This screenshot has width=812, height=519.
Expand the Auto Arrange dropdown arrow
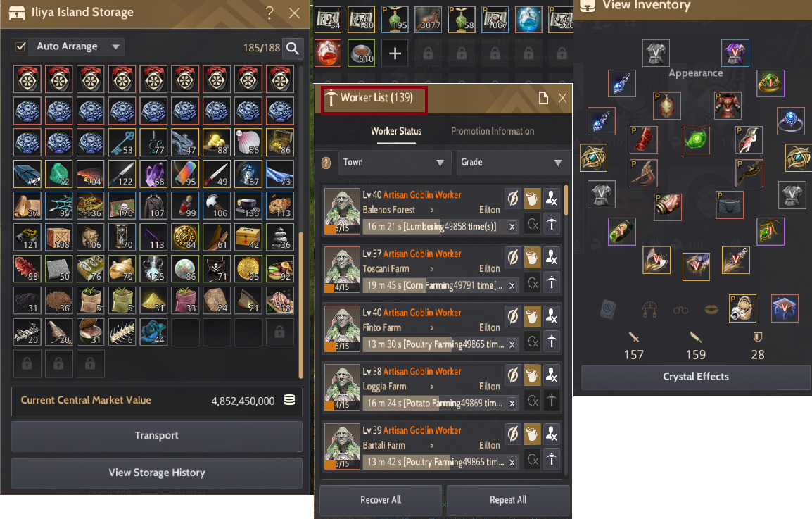click(x=115, y=46)
